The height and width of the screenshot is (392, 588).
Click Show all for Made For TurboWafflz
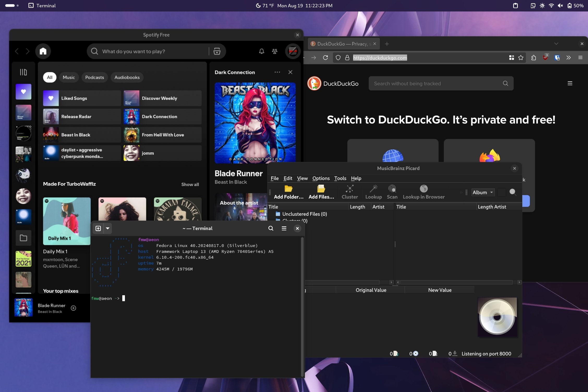click(x=190, y=184)
